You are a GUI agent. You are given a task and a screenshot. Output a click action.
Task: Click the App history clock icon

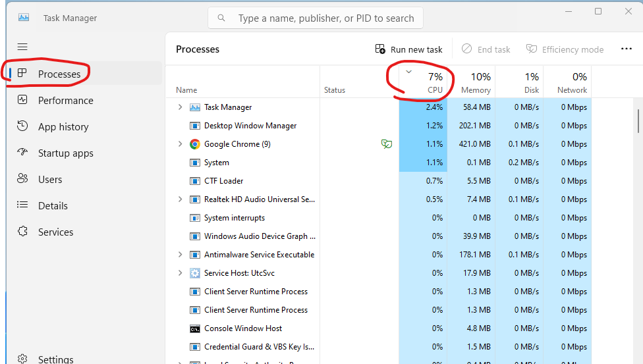[22, 126]
